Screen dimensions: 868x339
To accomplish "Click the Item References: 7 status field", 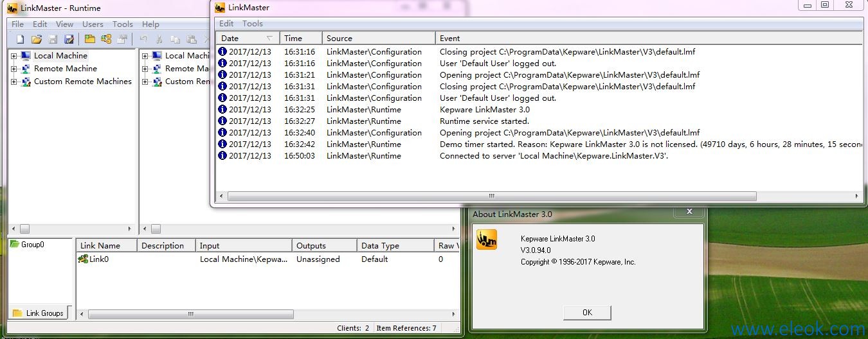I will (x=406, y=328).
